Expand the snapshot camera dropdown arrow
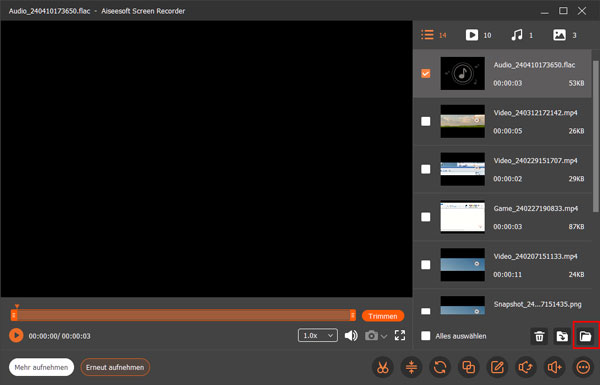Viewport: 600px width, 385px height. coord(384,336)
